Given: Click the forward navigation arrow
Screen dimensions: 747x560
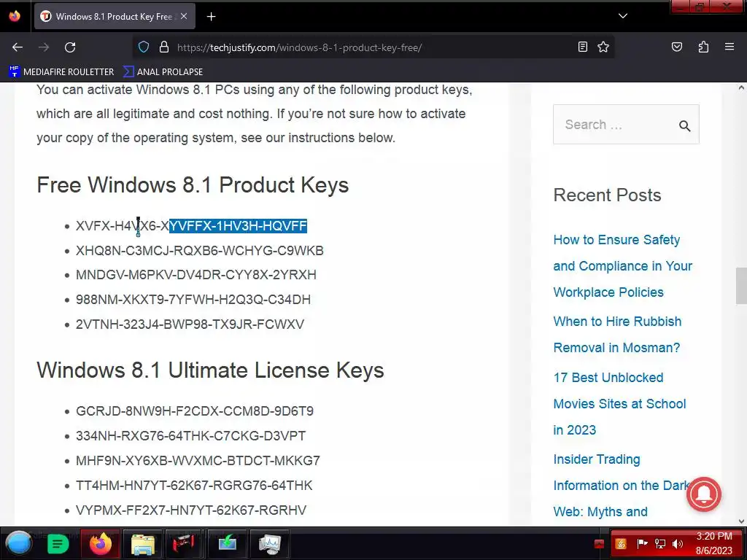Looking at the screenshot, I should pyautogui.click(x=44, y=47).
